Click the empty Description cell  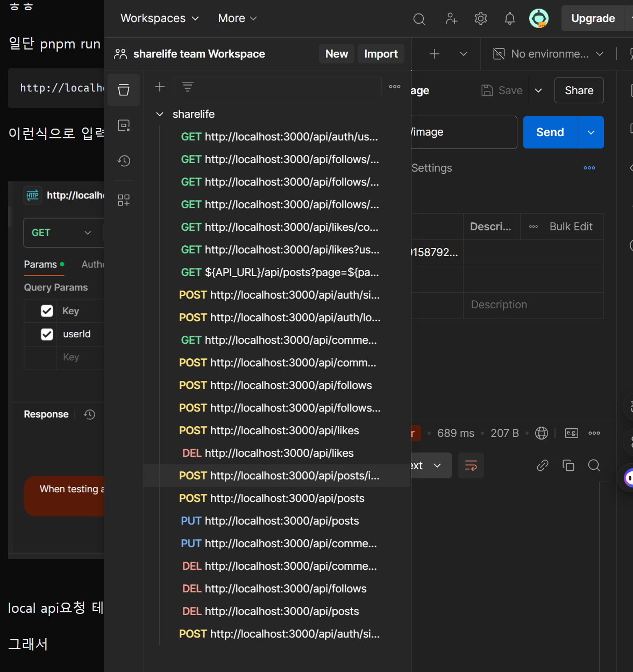[x=533, y=305]
